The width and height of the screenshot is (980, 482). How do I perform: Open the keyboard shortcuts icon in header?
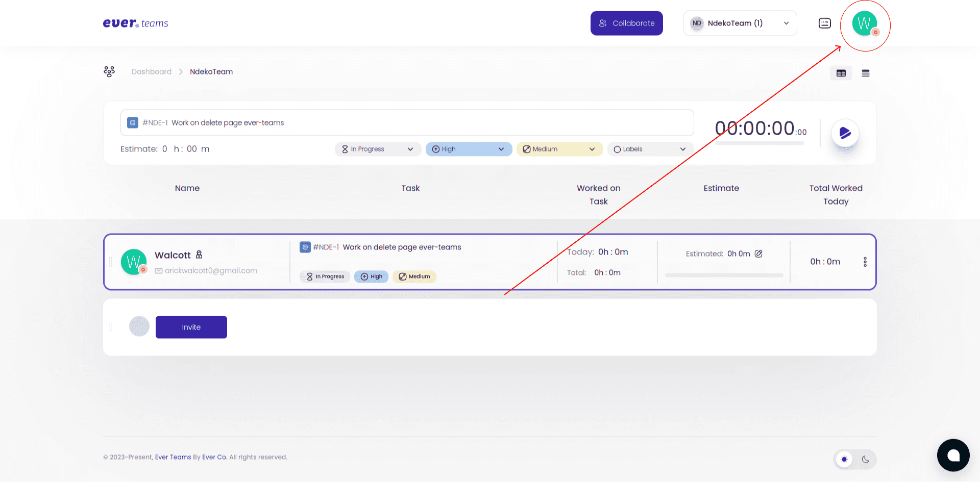pos(825,23)
